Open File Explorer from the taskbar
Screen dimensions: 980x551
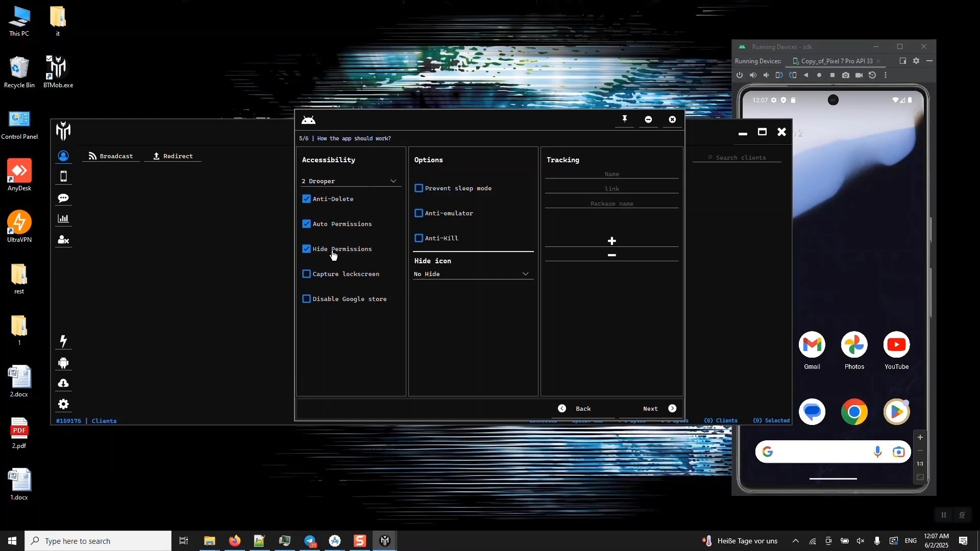tap(210, 541)
